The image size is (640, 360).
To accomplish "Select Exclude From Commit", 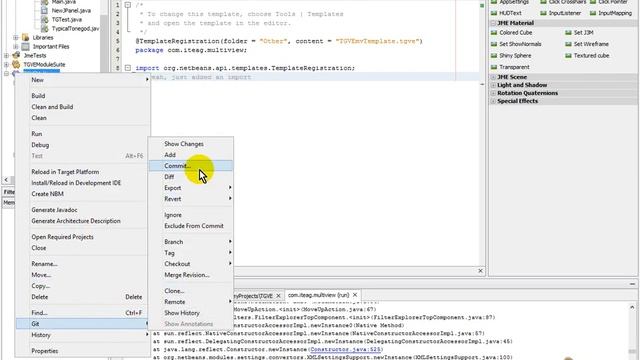I will tap(191, 226).
